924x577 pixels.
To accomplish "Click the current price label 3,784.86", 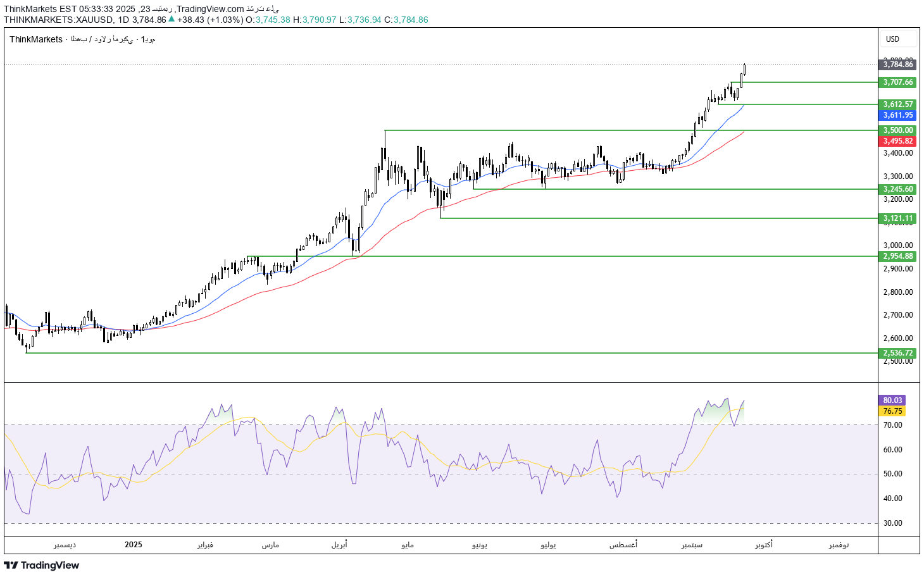I will point(898,65).
